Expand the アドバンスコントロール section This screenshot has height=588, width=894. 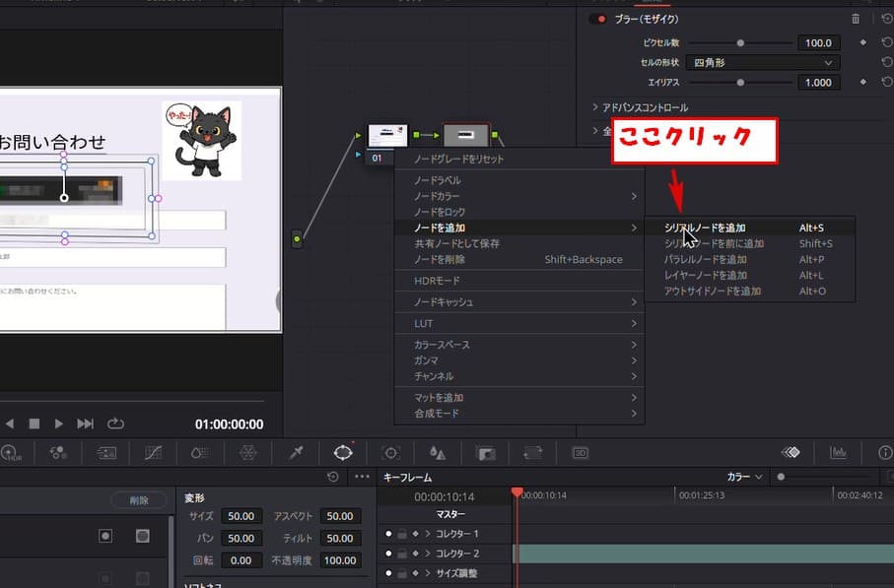pyautogui.click(x=595, y=107)
